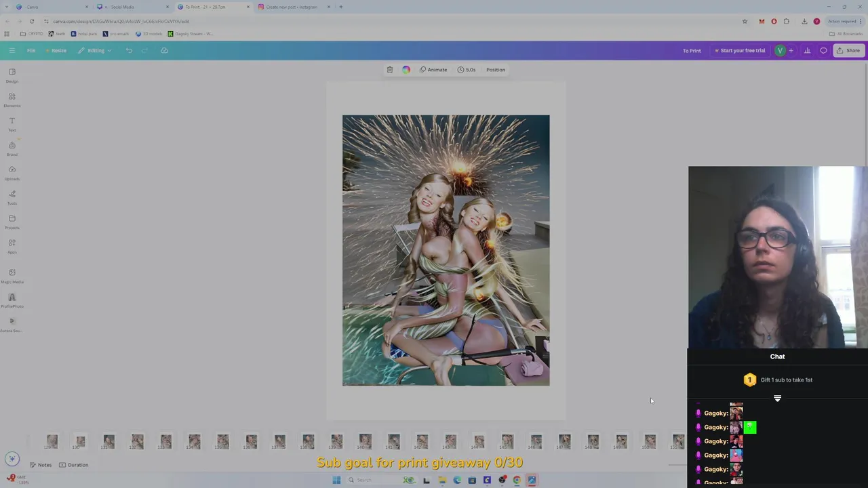
Task: Open the Magic Media app
Action: click(12, 276)
